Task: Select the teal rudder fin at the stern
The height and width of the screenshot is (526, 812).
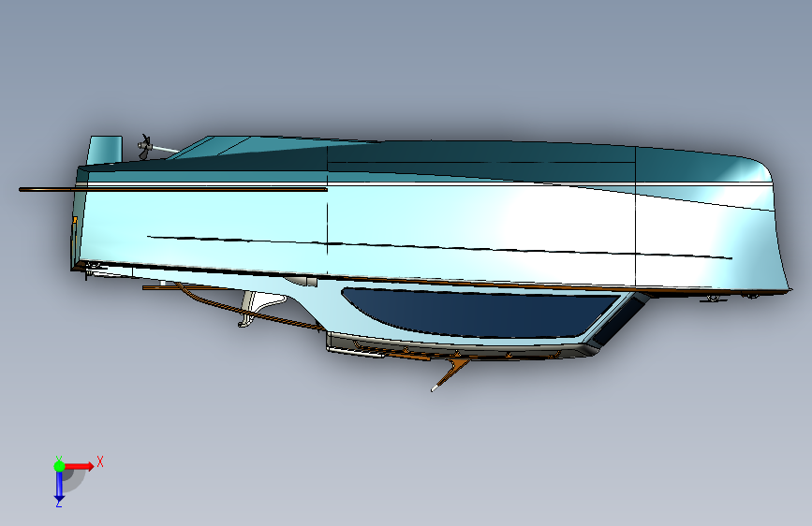Action: 105,150
